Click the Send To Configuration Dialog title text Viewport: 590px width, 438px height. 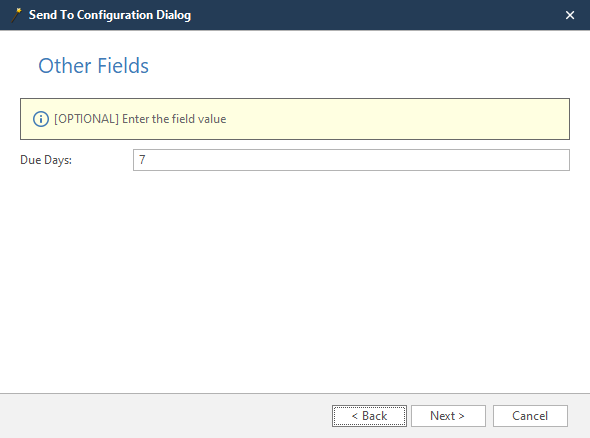[110, 15]
